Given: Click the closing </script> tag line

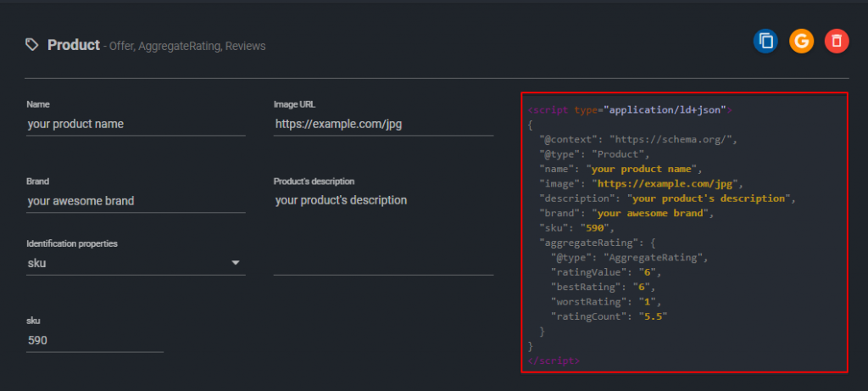Looking at the screenshot, I should pyautogui.click(x=554, y=360).
